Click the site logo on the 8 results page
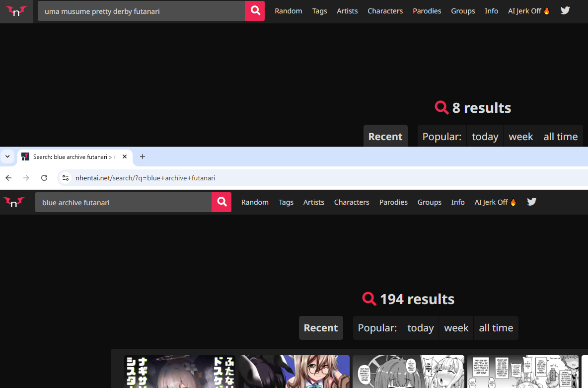The width and height of the screenshot is (588, 388). pos(16,11)
